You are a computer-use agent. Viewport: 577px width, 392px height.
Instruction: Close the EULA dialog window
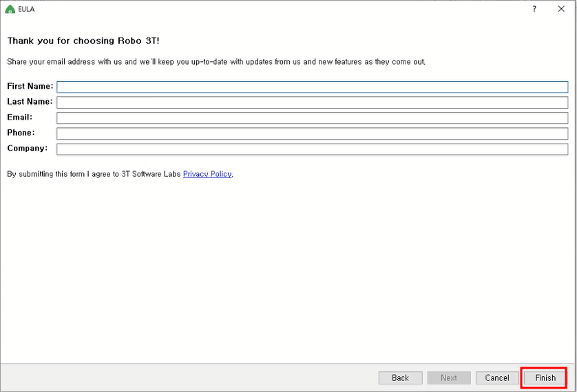point(561,9)
